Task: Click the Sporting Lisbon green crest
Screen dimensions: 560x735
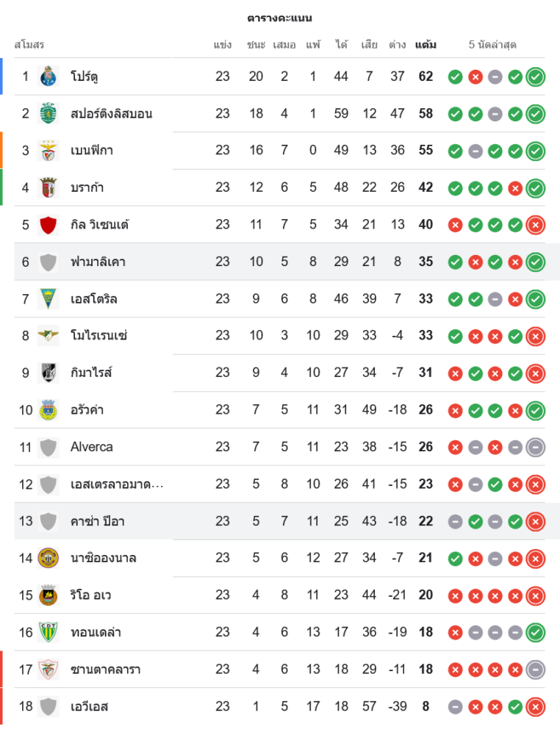Action: (x=49, y=113)
